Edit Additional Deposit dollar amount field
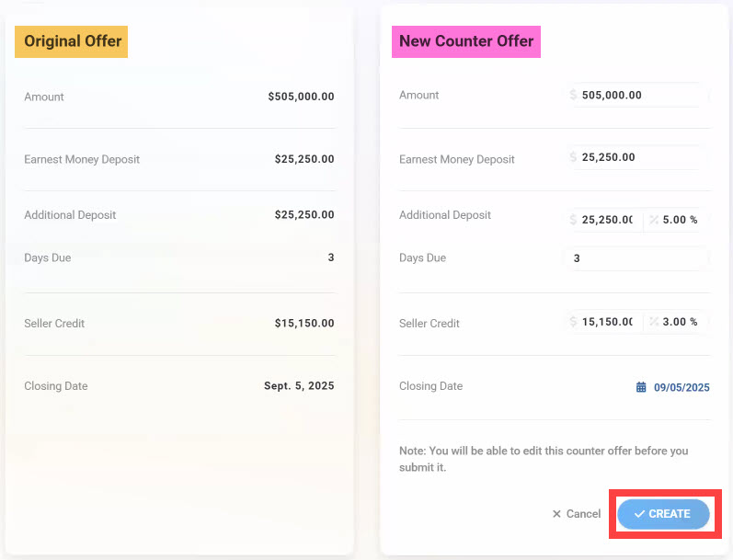733x560 pixels. point(605,220)
